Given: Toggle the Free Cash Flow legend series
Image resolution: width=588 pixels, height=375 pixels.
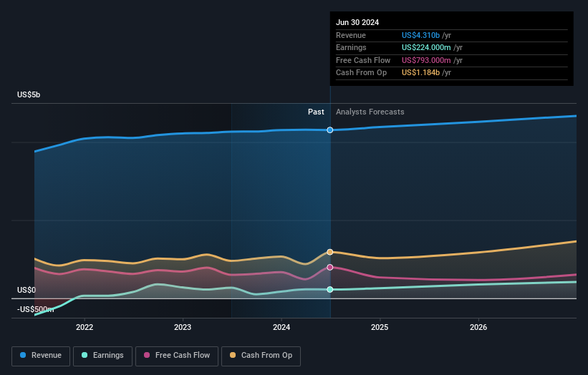Looking at the screenshot, I should (177, 356).
